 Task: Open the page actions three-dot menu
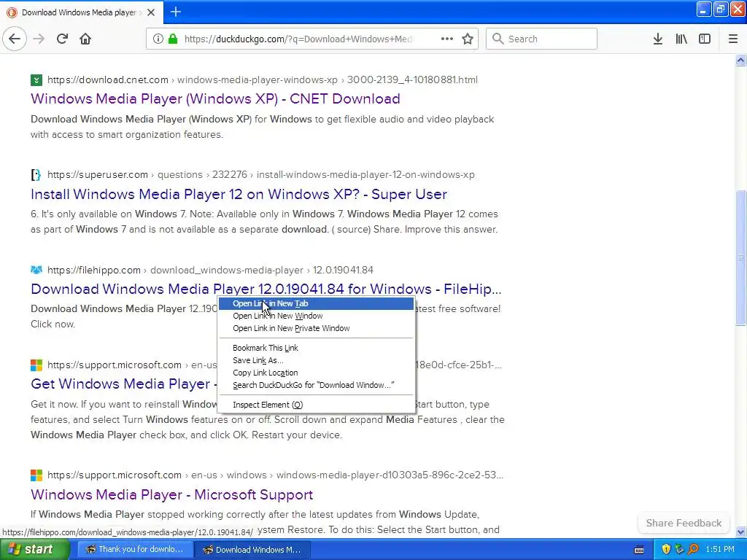pos(447,39)
